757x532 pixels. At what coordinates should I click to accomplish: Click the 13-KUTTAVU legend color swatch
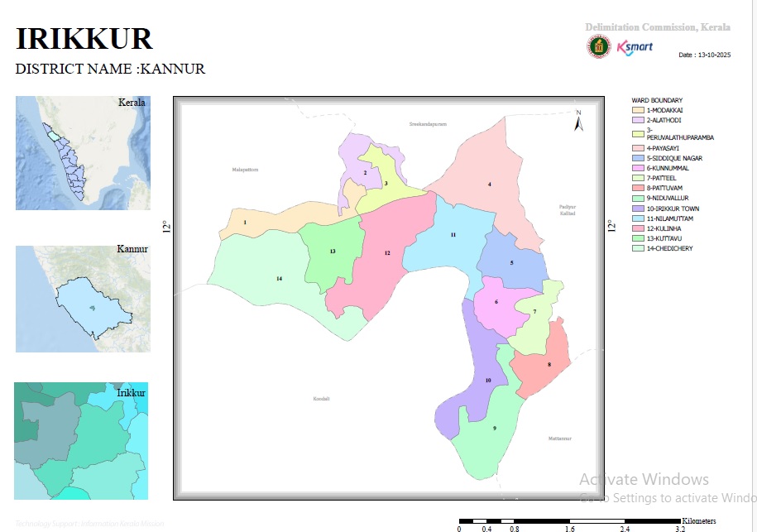click(638, 238)
